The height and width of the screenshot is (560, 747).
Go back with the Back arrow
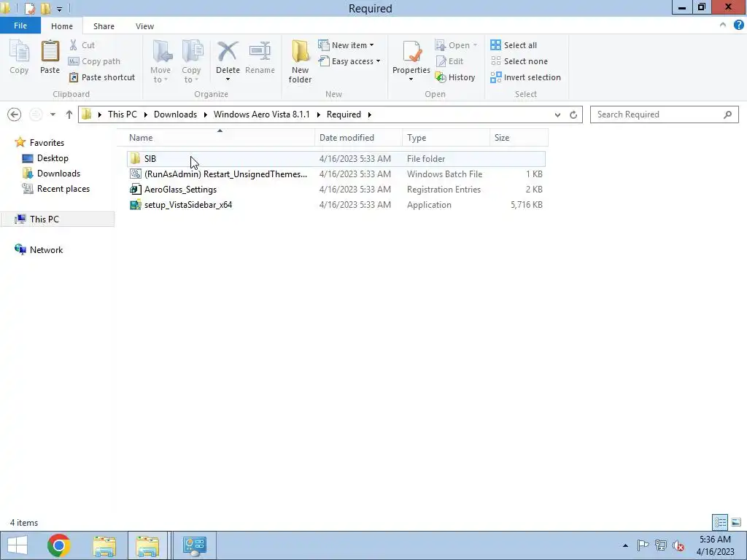click(15, 114)
